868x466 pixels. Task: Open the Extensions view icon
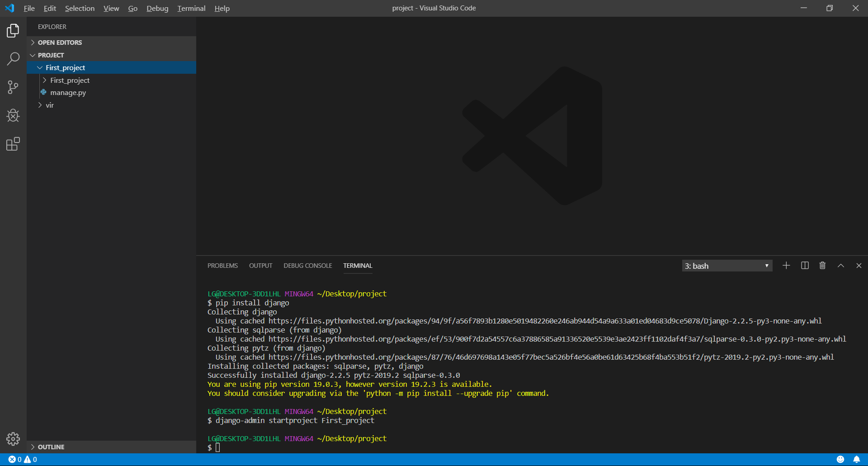(13, 144)
